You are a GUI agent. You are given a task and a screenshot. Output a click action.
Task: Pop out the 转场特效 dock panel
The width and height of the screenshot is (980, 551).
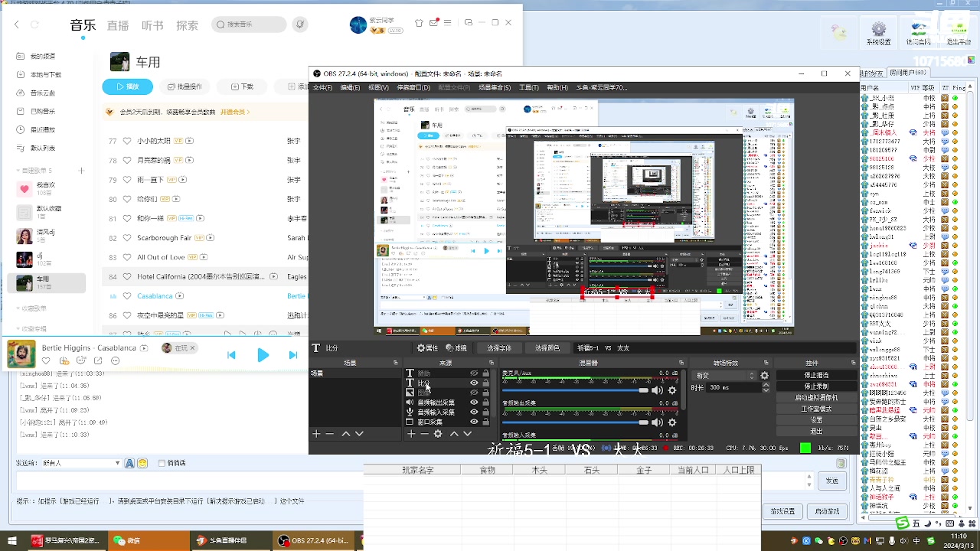pyautogui.click(x=766, y=363)
